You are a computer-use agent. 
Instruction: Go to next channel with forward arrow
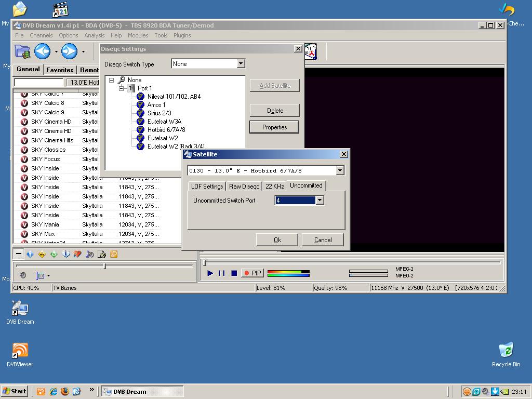point(69,51)
